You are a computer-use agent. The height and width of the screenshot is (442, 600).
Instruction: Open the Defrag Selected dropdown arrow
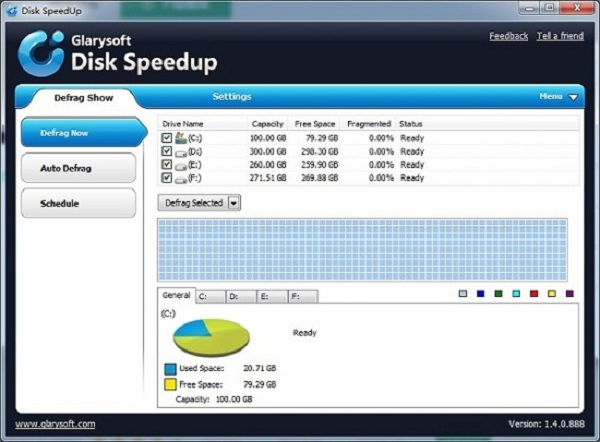pyautogui.click(x=234, y=203)
